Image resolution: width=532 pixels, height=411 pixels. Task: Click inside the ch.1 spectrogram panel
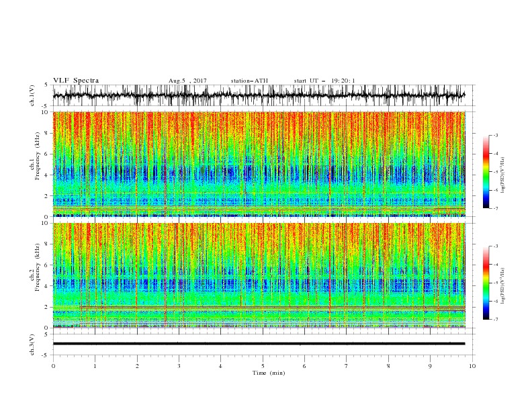259,164
